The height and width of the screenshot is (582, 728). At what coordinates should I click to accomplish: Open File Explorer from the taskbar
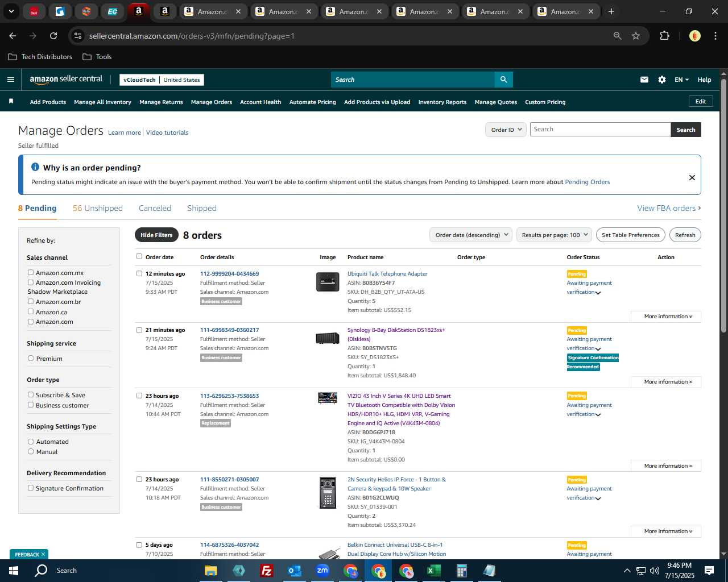point(211,571)
